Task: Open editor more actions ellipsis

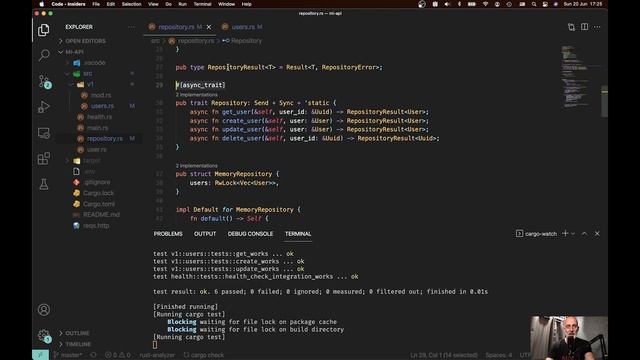Action: (x=597, y=27)
